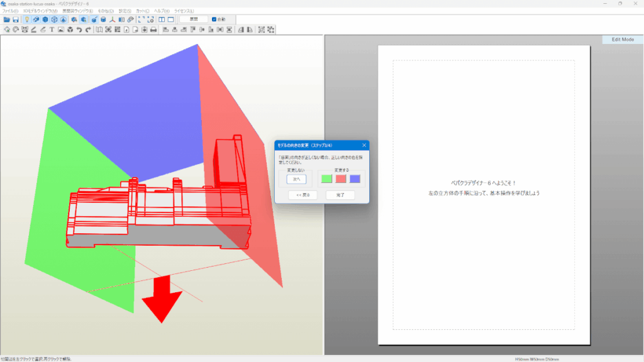Viewport: 644px width, 362px height.
Task: Click the undo arrow icon
Action: tap(79, 30)
